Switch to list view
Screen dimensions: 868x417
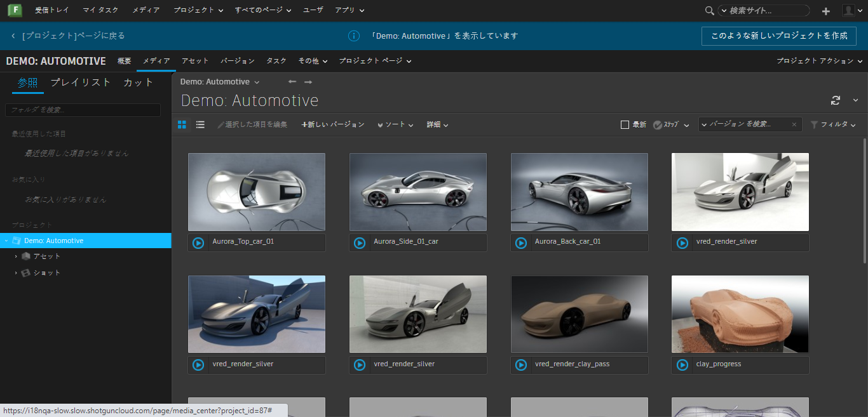(x=200, y=124)
